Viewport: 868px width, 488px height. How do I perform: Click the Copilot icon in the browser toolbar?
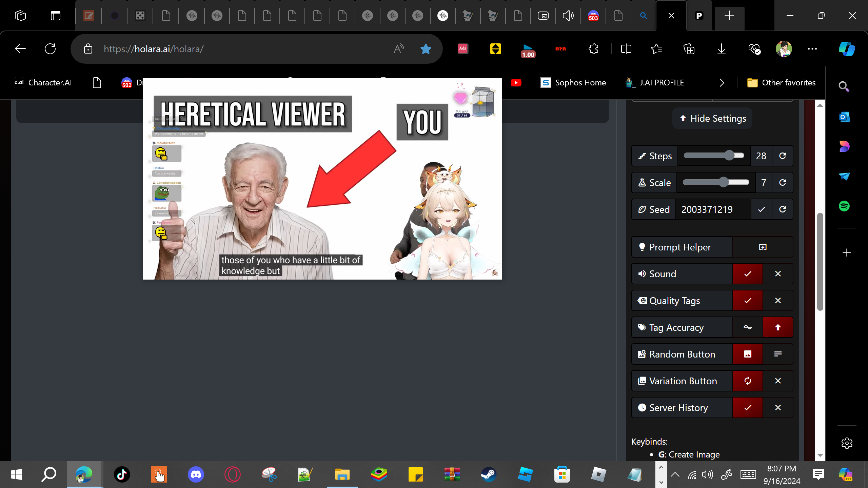point(846,49)
